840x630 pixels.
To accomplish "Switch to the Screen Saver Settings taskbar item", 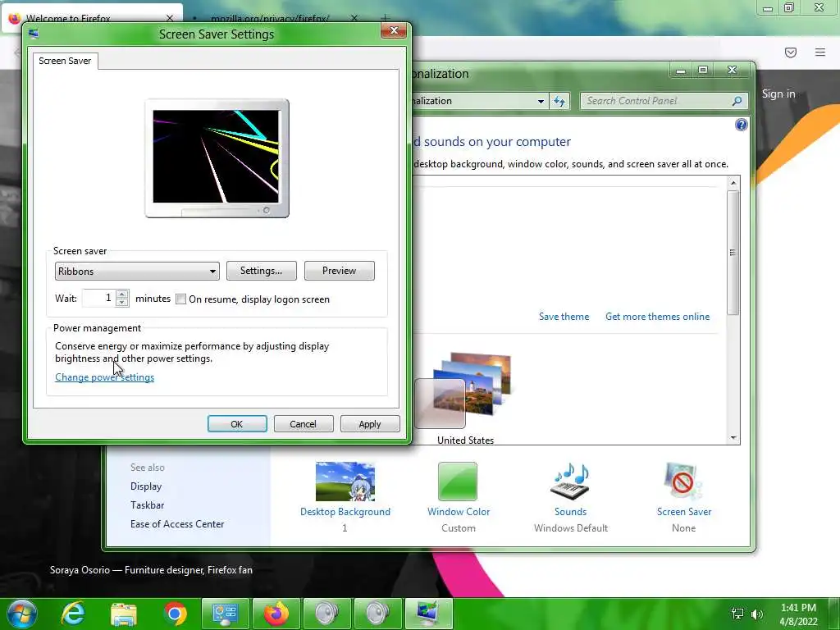I will point(428,614).
